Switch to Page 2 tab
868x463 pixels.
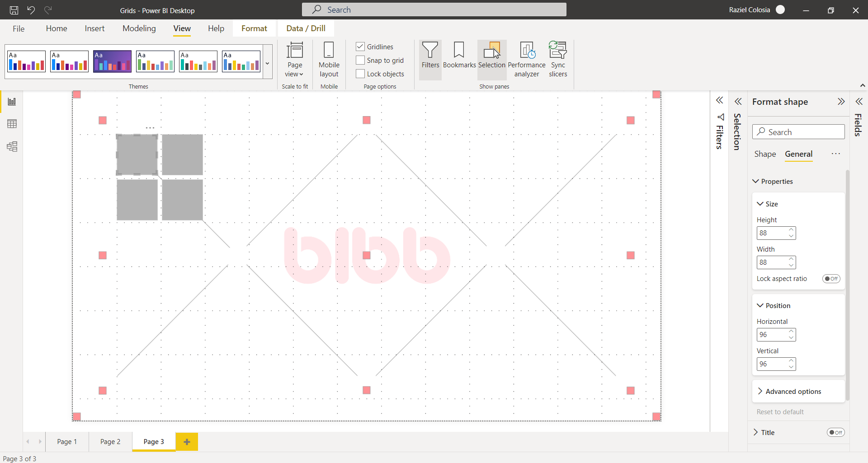point(110,442)
